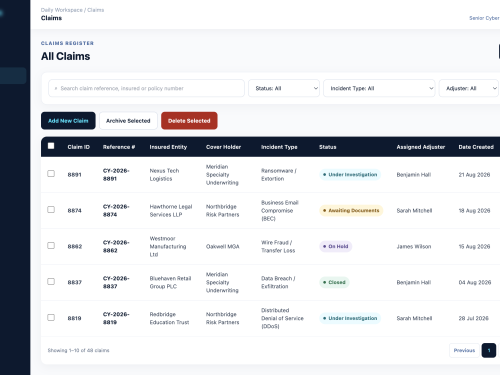The height and width of the screenshot is (375, 500).
Task: Select page 1 in pagination
Action: point(489,350)
